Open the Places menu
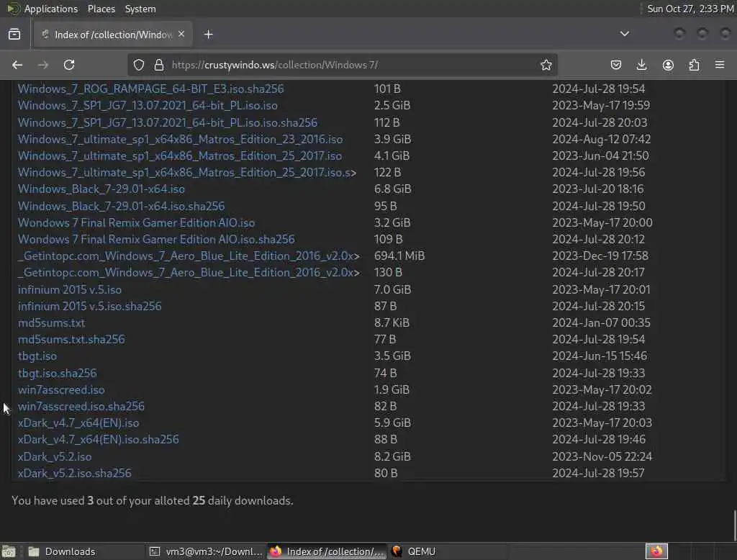737x560 pixels. pyautogui.click(x=101, y=9)
